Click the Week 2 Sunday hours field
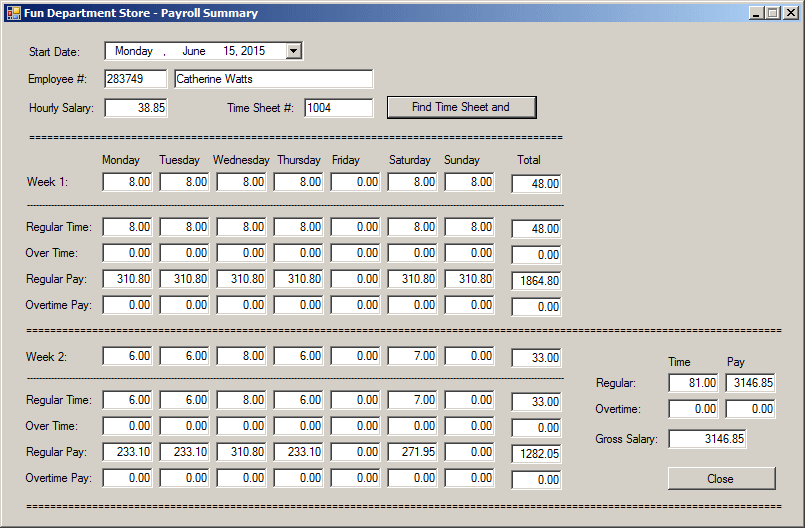805x528 pixels. [469, 356]
